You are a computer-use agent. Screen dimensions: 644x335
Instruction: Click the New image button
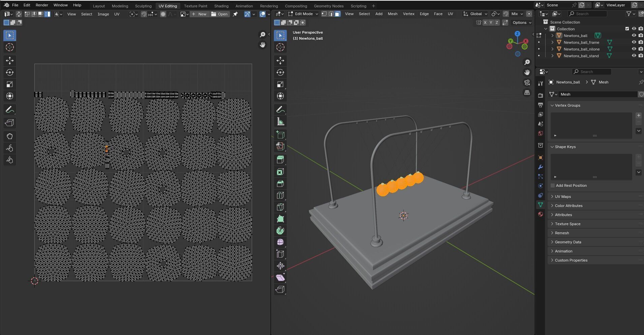coord(199,14)
